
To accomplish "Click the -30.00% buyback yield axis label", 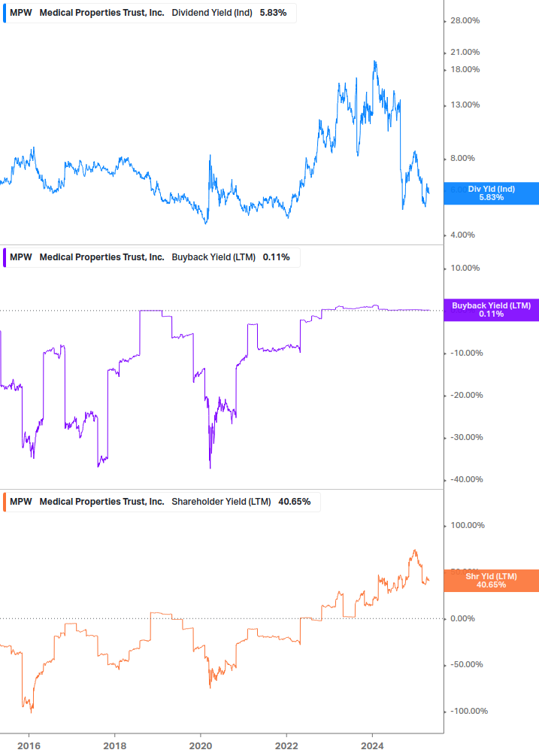I will (x=466, y=437).
